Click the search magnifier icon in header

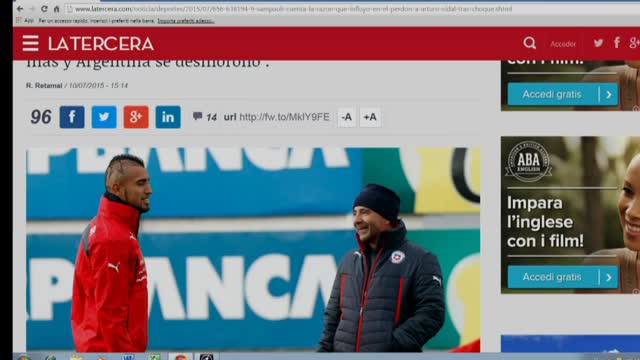pos(529,43)
